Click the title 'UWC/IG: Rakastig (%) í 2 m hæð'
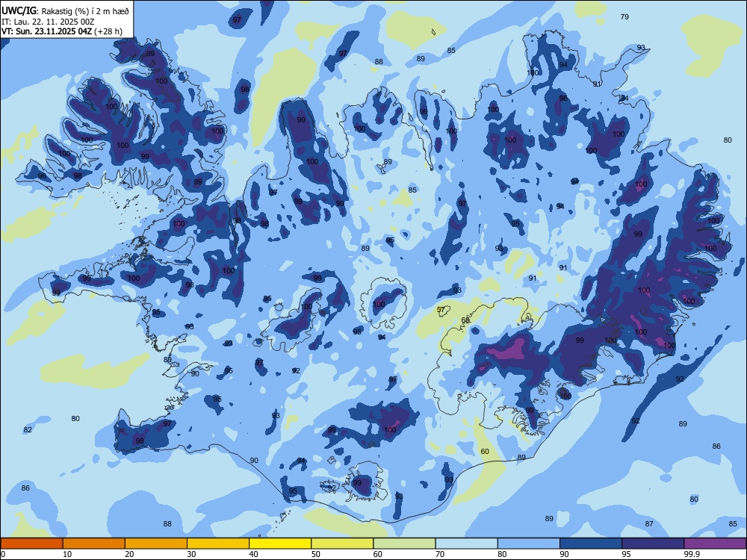This screenshot has width=747, height=560. click(65, 10)
